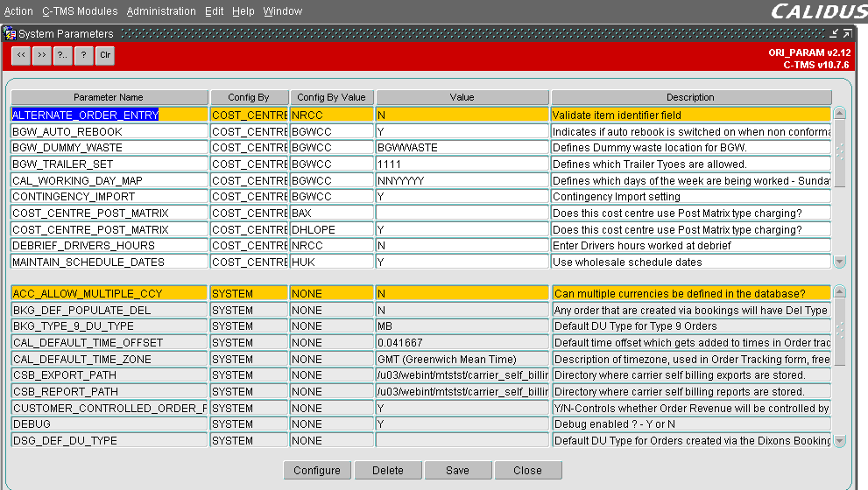Click the empty value field for DSG_DEF_DU_TYPE

tap(462, 441)
